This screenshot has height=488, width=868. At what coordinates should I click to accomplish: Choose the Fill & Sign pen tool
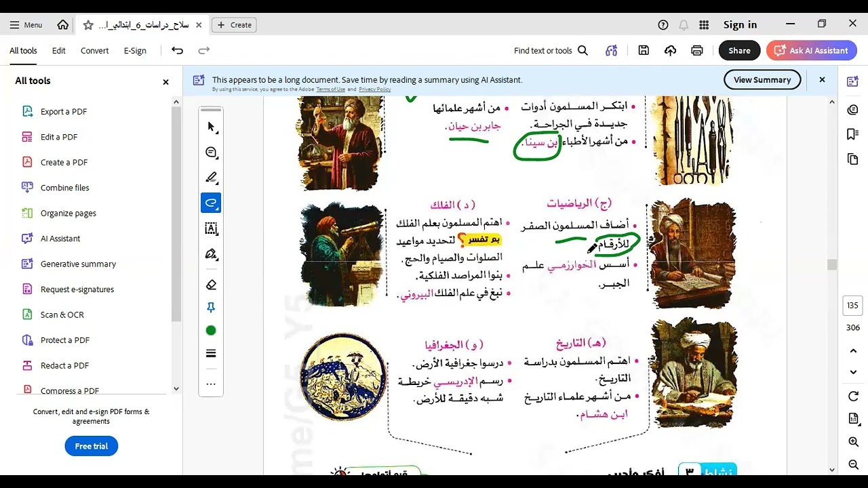tap(211, 254)
